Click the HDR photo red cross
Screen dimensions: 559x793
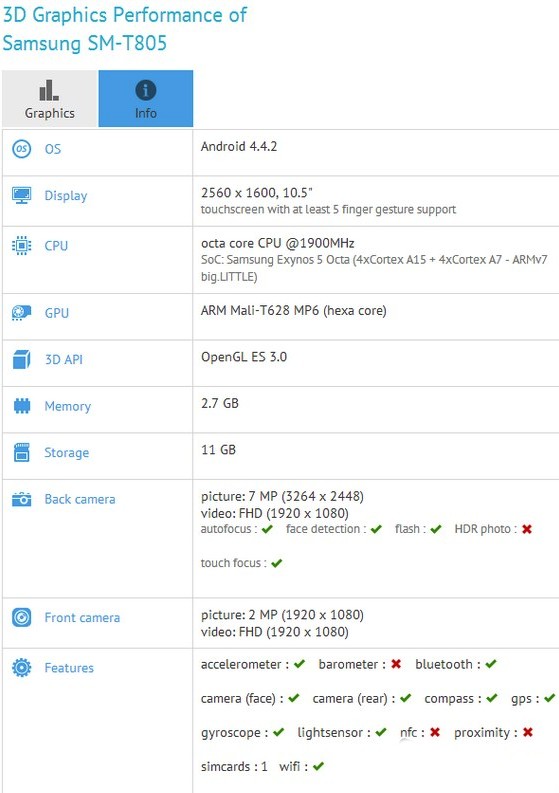click(527, 529)
